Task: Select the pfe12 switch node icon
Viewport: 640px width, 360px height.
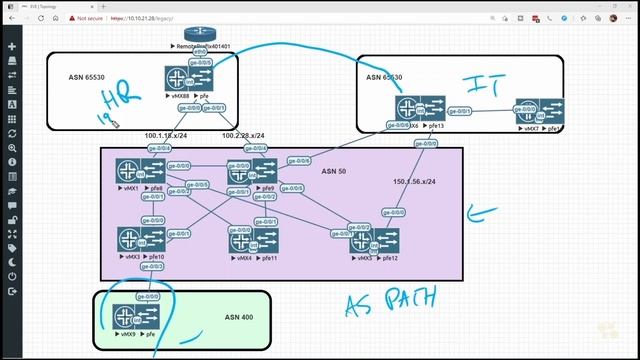Action: tap(387, 241)
